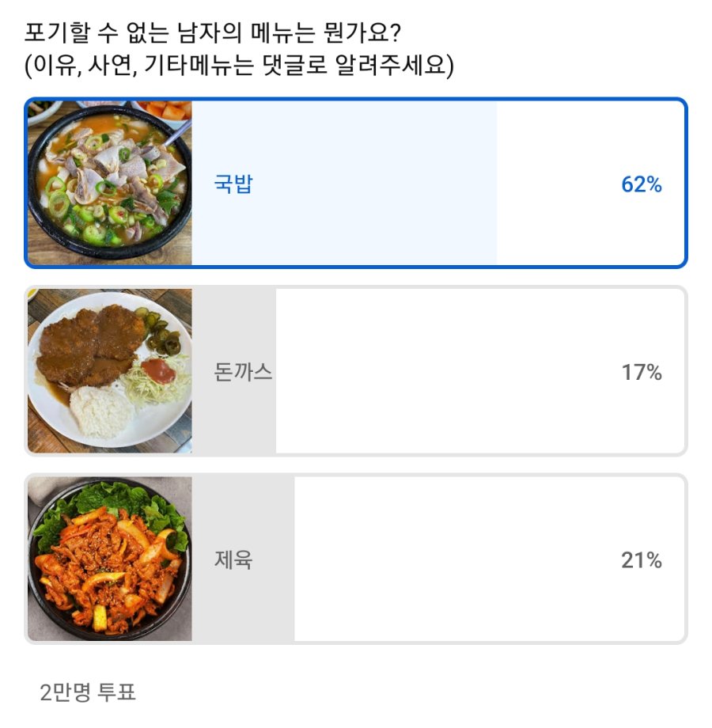Vote for the 제육 option label

tap(233, 560)
